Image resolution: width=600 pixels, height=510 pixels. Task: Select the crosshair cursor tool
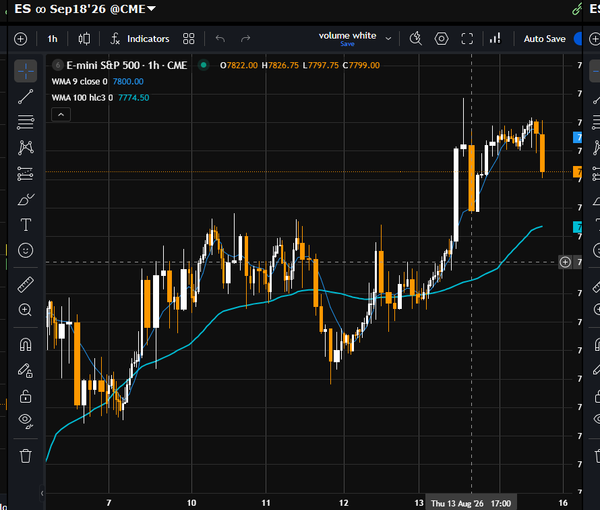[26, 71]
